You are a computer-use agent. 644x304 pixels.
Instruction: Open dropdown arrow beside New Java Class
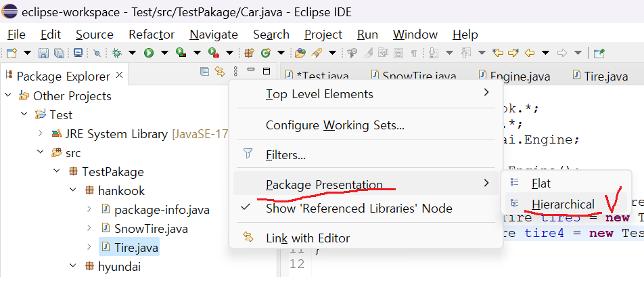[x=281, y=53]
